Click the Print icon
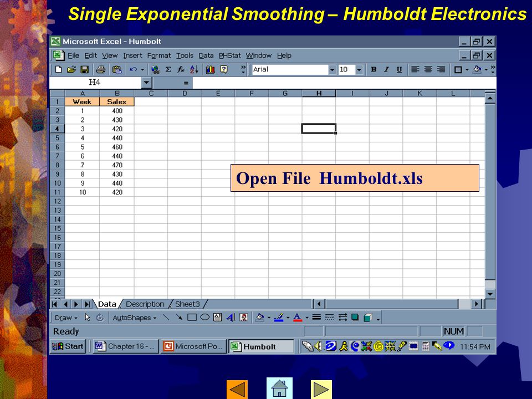The width and height of the screenshot is (532, 399). (100, 70)
